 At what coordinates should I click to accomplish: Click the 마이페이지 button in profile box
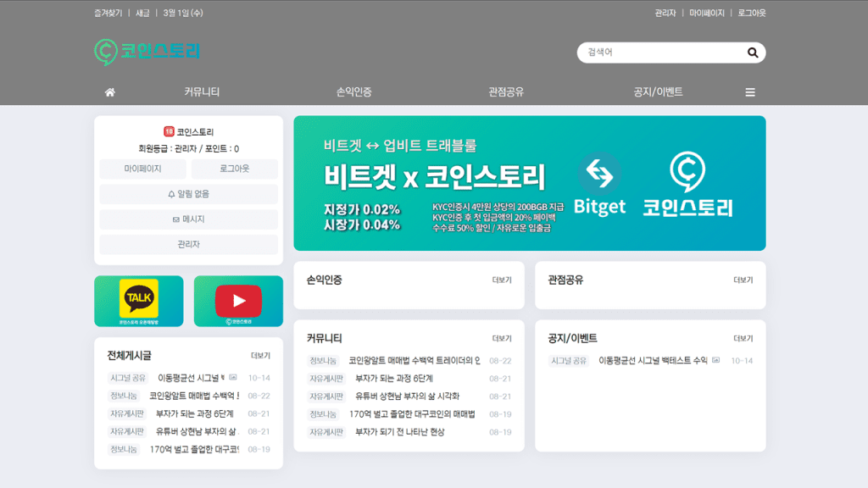(x=142, y=169)
